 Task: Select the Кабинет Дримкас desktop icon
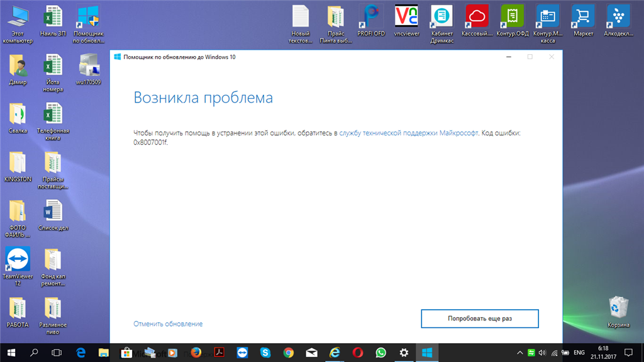[x=442, y=24]
